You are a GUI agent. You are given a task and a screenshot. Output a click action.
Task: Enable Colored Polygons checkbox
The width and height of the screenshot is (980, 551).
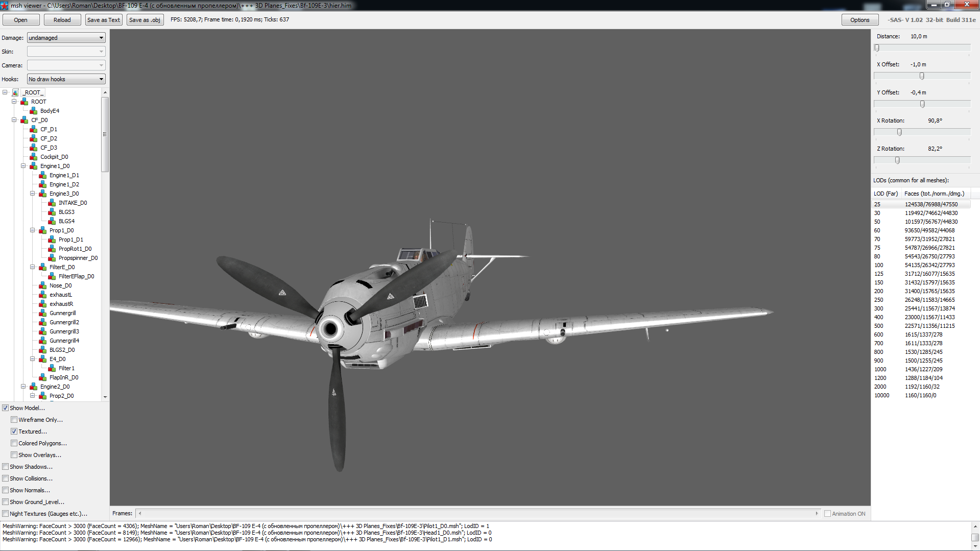pos(14,443)
